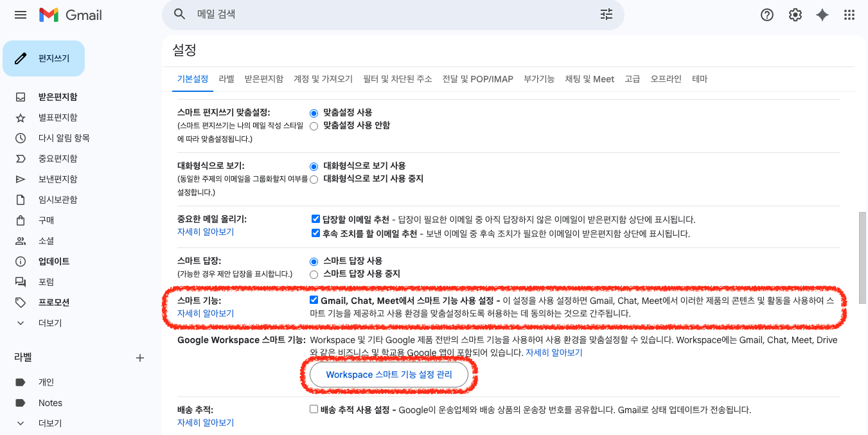The width and height of the screenshot is (868, 435).
Task: Click 편지쓰기 compose button
Action: (44, 58)
